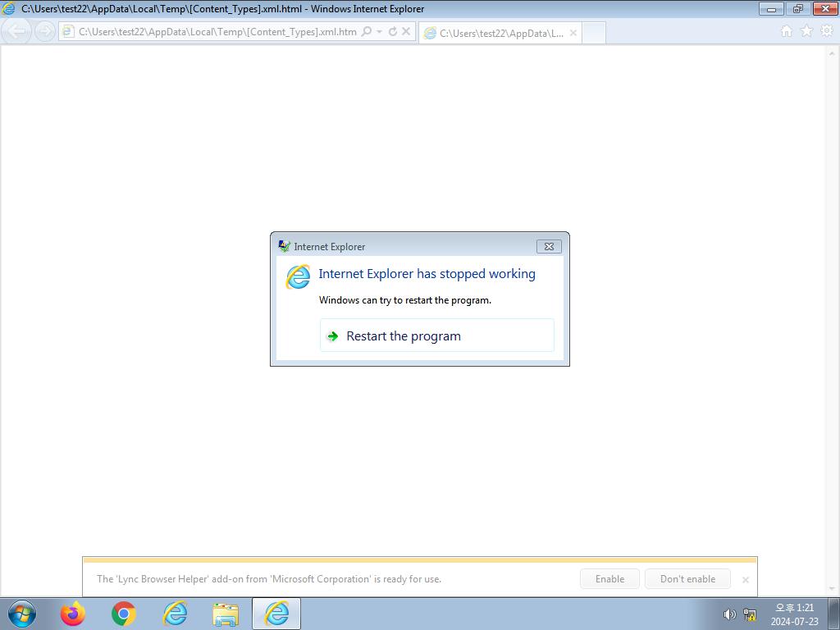Minimize the Internet Explorer window
The width and height of the screenshot is (840, 630).
(x=771, y=9)
